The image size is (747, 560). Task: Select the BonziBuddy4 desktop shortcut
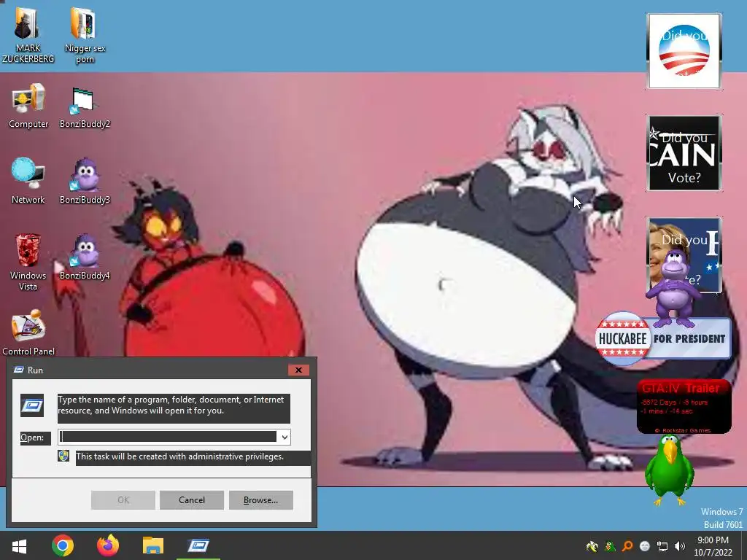85,257
